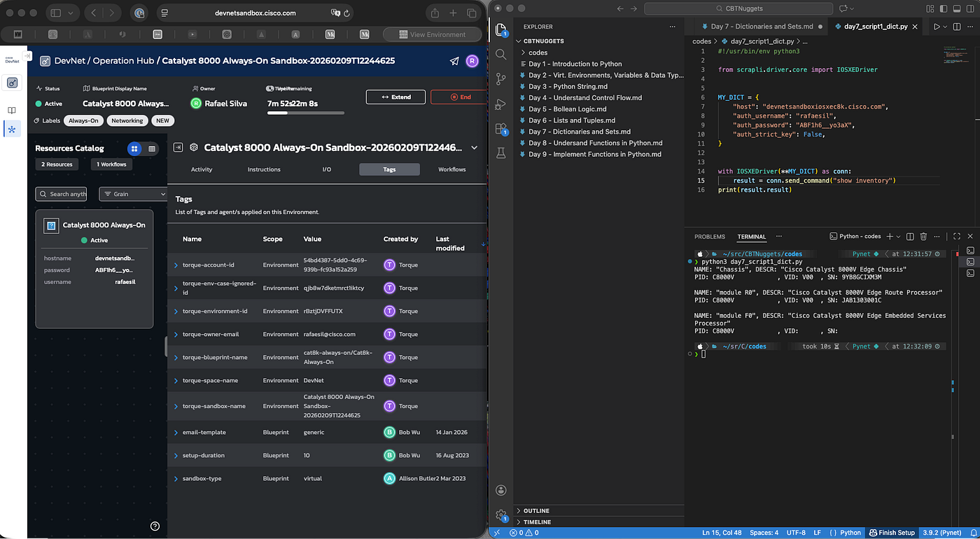The height and width of the screenshot is (539, 980).
Task: Close the terminal panel
Action: (970, 237)
